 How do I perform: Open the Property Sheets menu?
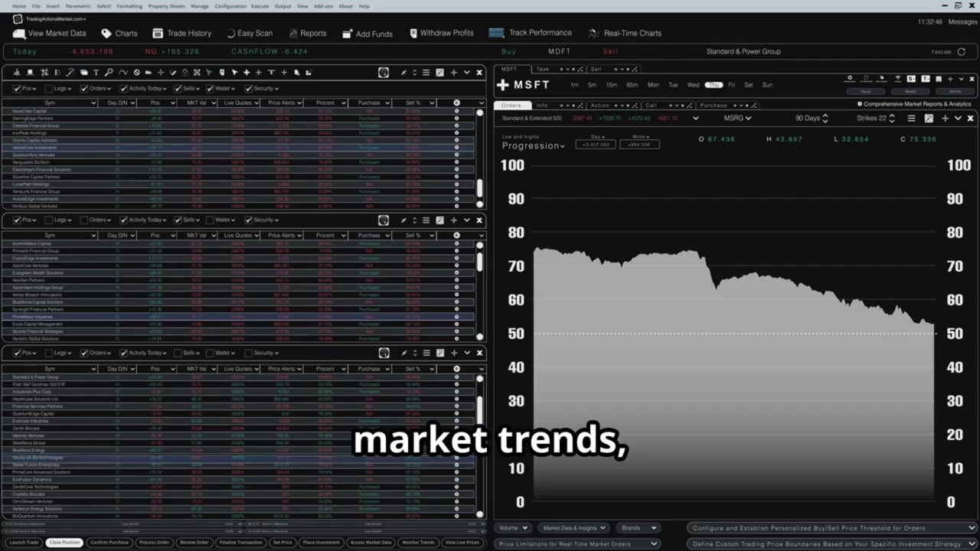166,6
